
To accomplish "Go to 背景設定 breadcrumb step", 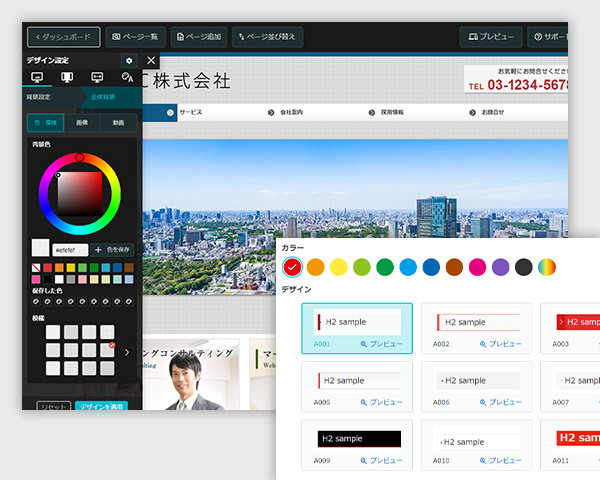I will 38,97.
